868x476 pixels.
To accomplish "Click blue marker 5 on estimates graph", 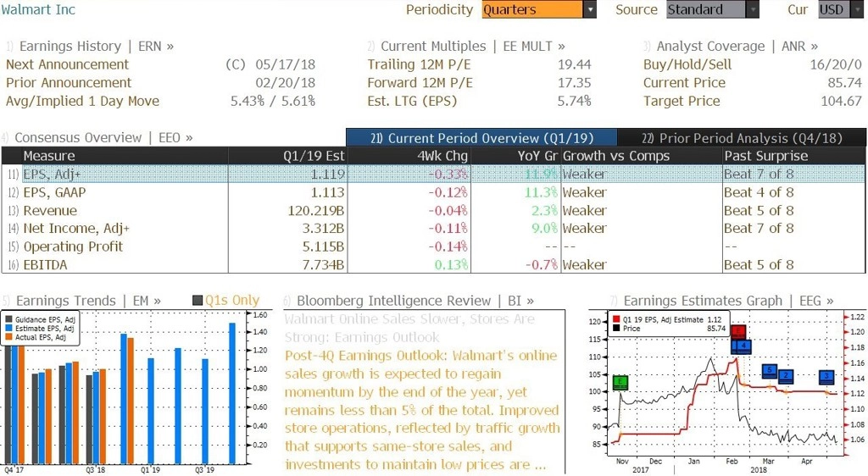I will tap(770, 371).
